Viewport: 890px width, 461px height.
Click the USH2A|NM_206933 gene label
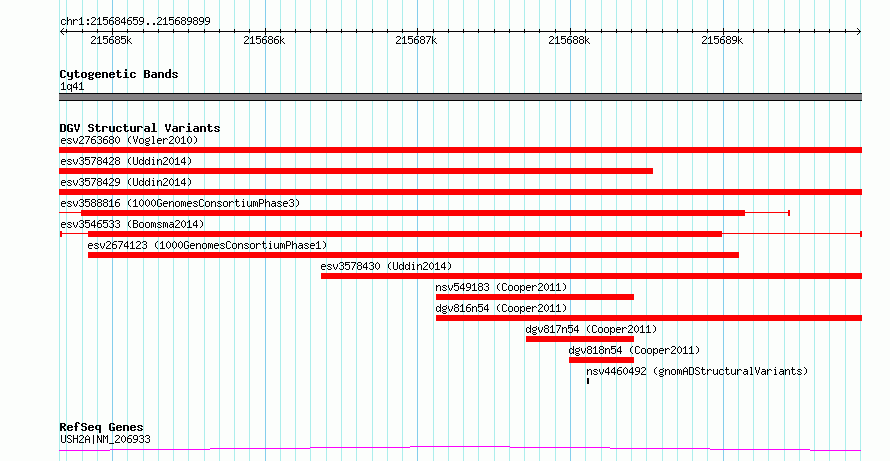tap(105, 439)
